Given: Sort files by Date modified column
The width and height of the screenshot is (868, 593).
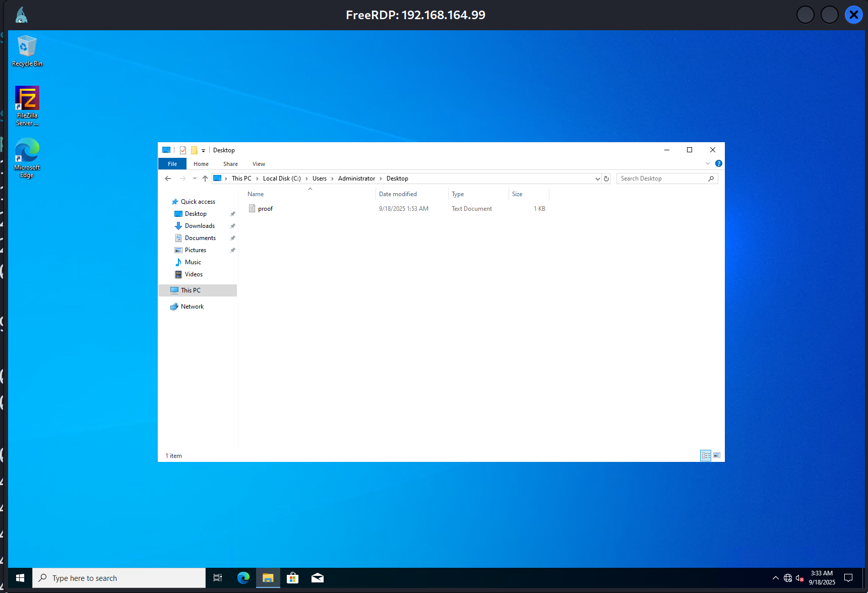Looking at the screenshot, I should pyautogui.click(x=398, y=194).
